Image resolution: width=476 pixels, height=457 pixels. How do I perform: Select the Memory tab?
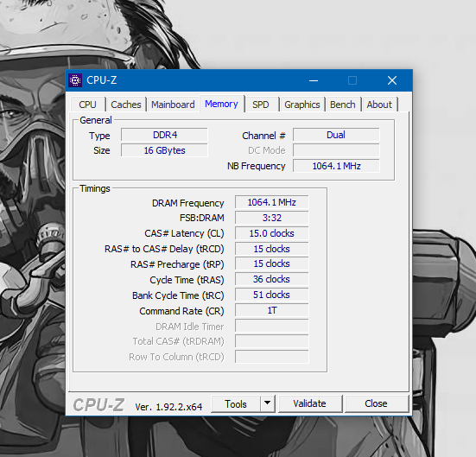[x=222, y=104]
